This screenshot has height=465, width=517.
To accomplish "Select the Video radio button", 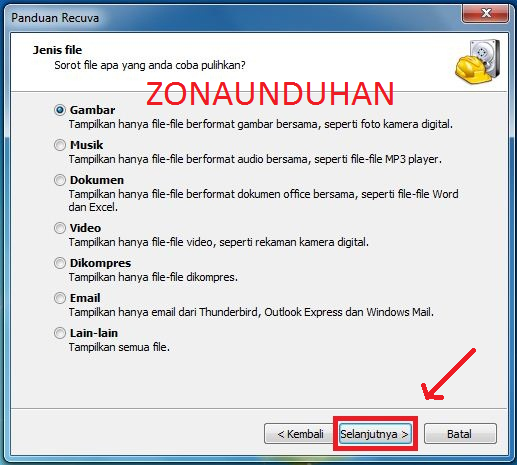I will 60,228.
